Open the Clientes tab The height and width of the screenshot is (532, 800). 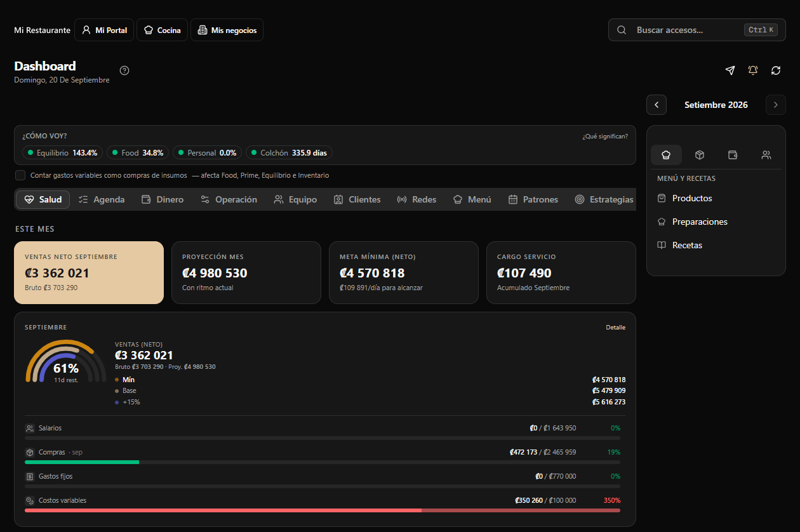pos(357,199)
